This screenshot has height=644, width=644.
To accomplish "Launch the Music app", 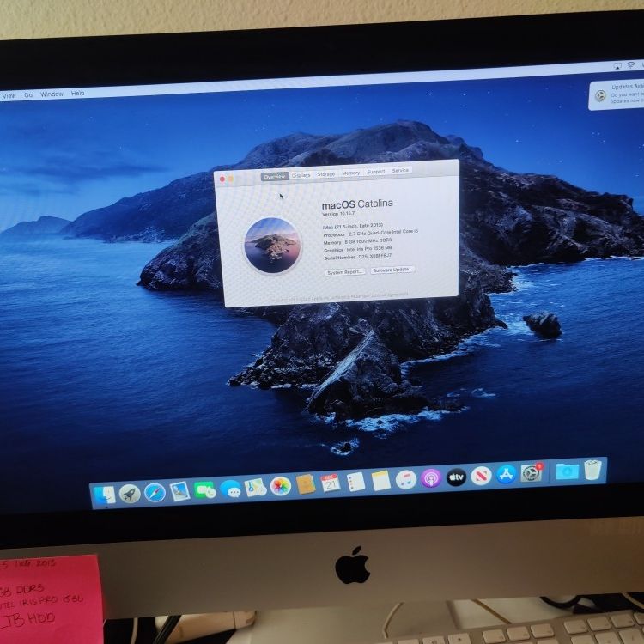I will click(x=406, y=480).
